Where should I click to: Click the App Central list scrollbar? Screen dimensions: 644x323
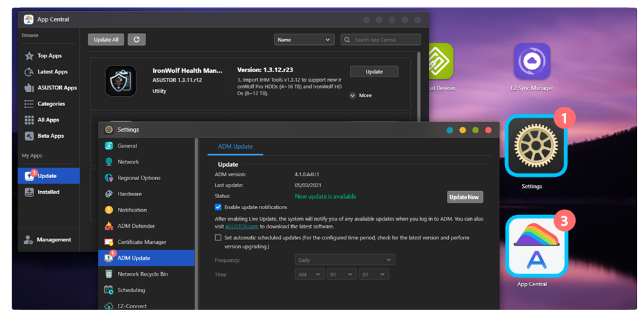pyautogui.click(x=419, y=86)
